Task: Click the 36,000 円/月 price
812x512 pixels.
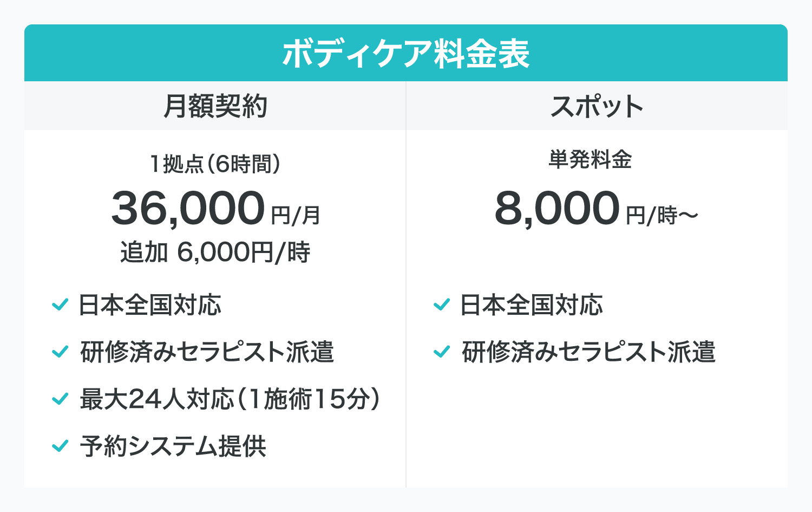Action: pos(215,209)
